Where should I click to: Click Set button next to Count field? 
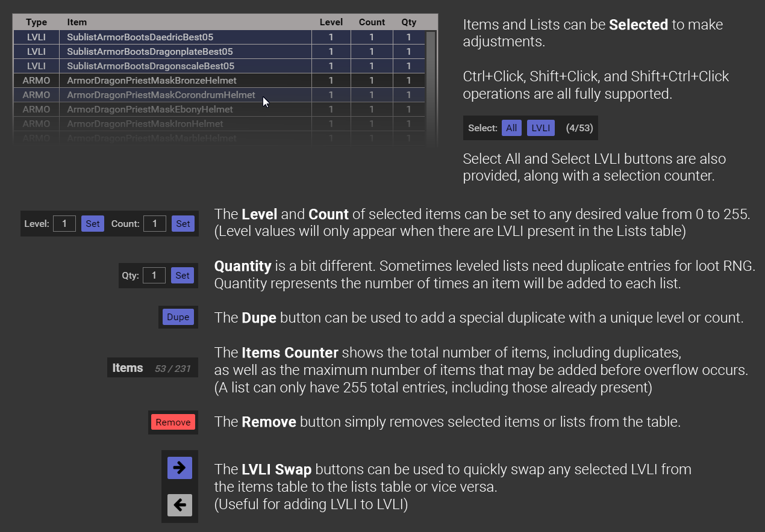[183, 224]
